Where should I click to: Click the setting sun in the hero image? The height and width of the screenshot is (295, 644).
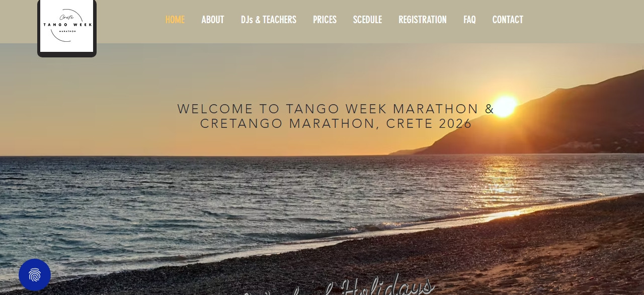pyautogui.click(x=505, y=106)
